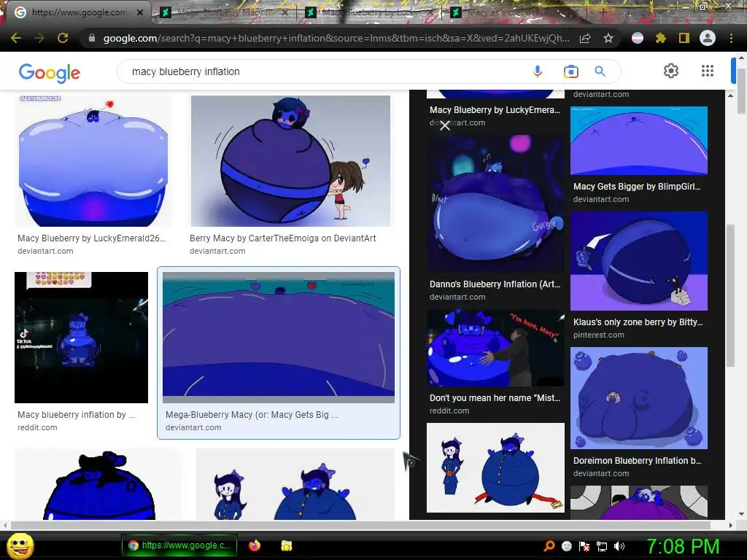Open 'Mega-Blueberry Macy (or: Macy Gets Big ...' link
This screenshot has width=747, height=560.
coord(252,415)
